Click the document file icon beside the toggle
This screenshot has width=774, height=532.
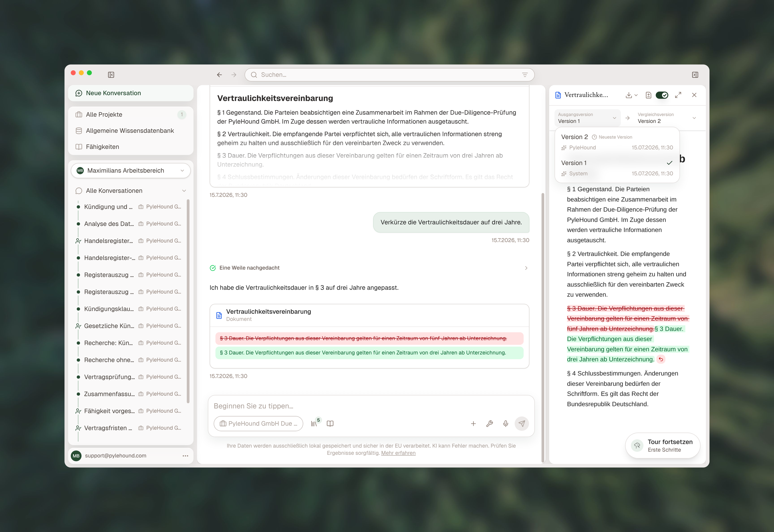click(648, 95)
